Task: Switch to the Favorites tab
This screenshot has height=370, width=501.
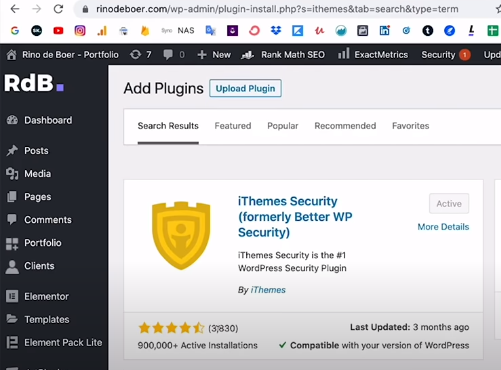Action: (410, 126)
